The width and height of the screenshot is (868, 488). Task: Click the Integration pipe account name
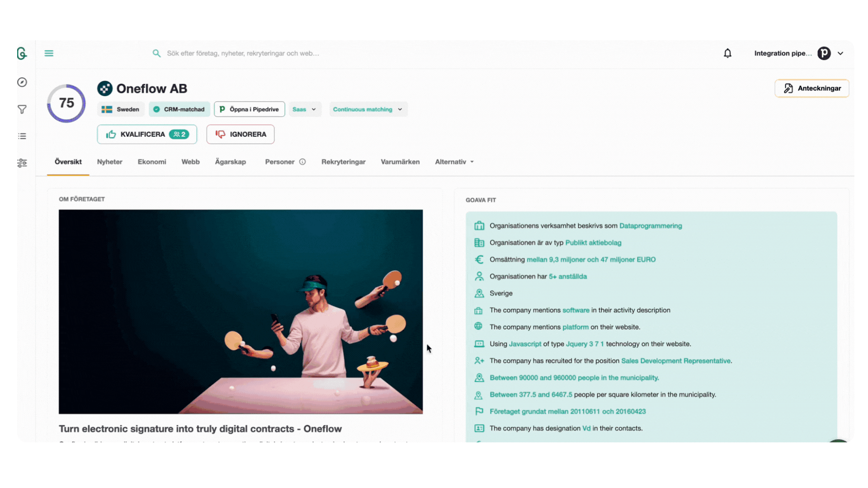(x=783, y=53)
